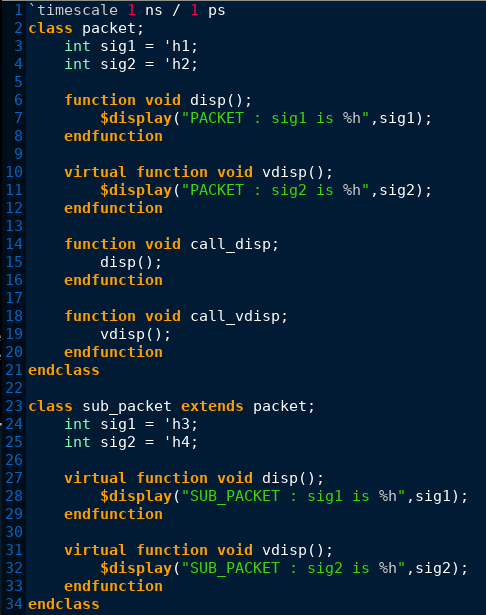Click 'endclass' on line 21

(x=64, y=370)
